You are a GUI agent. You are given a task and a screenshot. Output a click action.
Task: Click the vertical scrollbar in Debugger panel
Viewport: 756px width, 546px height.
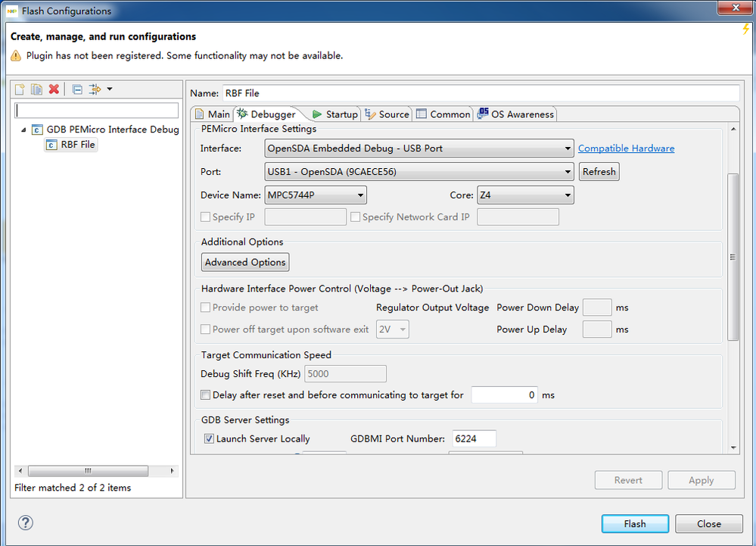tap(732, 257)
